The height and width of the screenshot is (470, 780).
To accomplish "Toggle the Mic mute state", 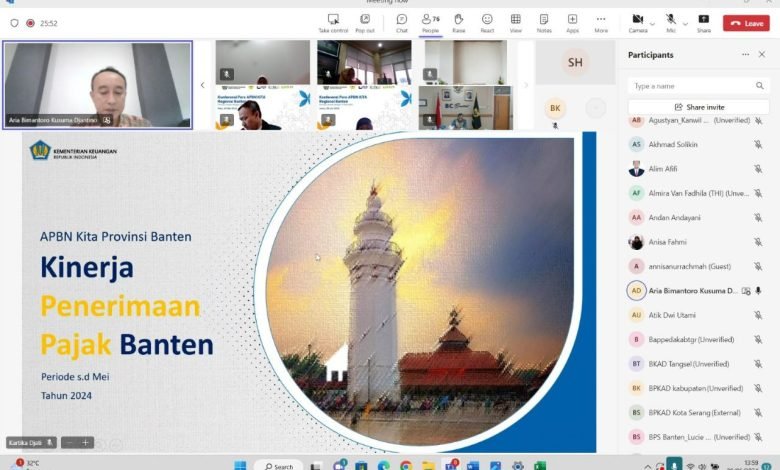I will pos(671,21).
